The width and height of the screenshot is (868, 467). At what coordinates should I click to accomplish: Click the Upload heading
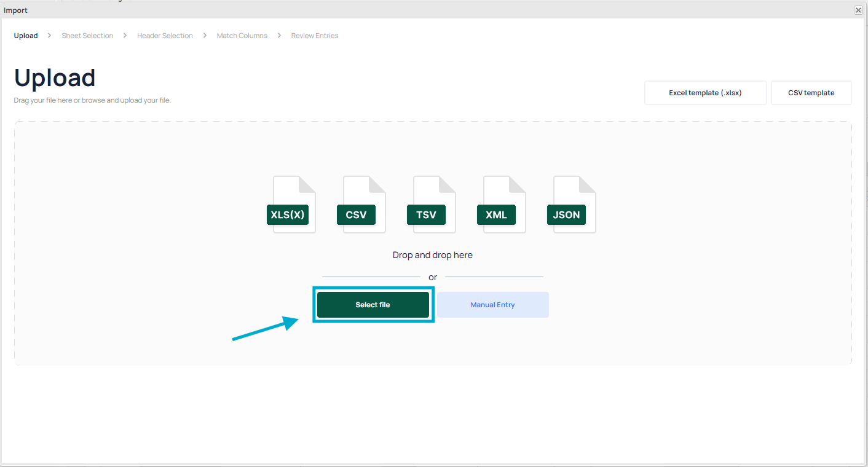pyautogui.click(x=55, y=78)
